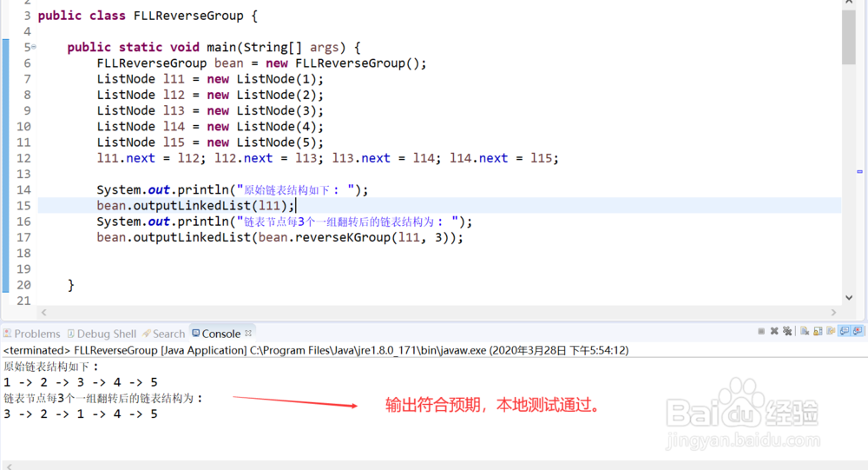Switch to the Problems tab

click(31, 334)
